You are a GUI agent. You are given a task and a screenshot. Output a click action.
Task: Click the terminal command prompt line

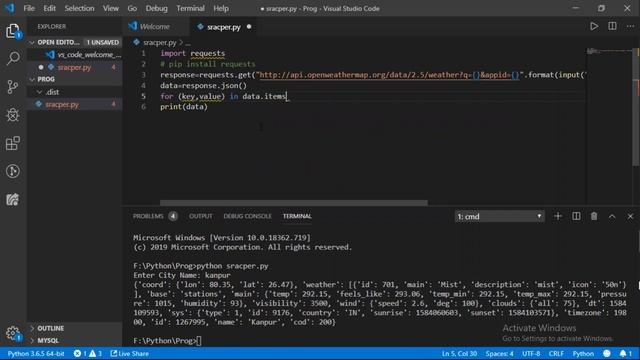(167, 340)
